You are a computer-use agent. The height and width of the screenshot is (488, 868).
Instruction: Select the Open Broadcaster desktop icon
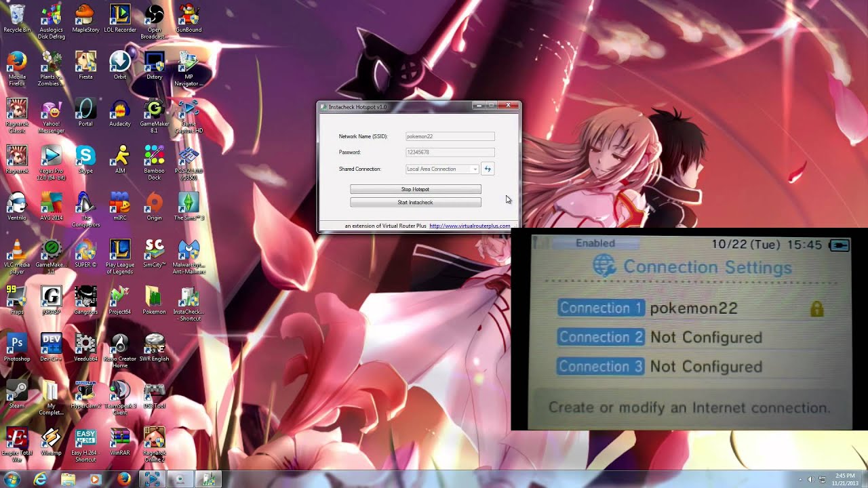(x=154, y=22)
